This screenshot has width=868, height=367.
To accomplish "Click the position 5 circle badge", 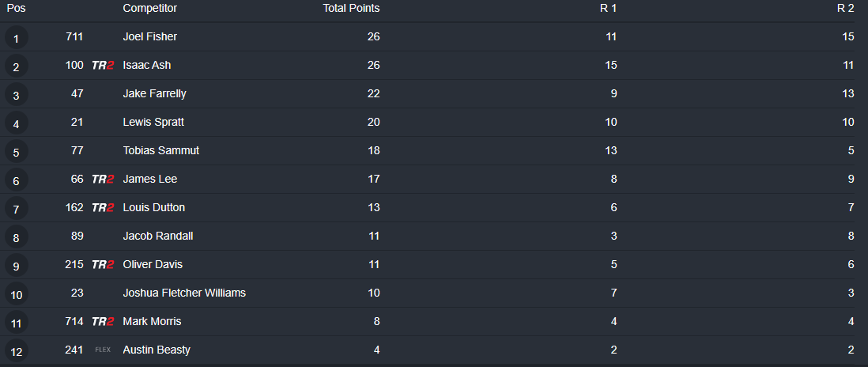I will (16, 151).
